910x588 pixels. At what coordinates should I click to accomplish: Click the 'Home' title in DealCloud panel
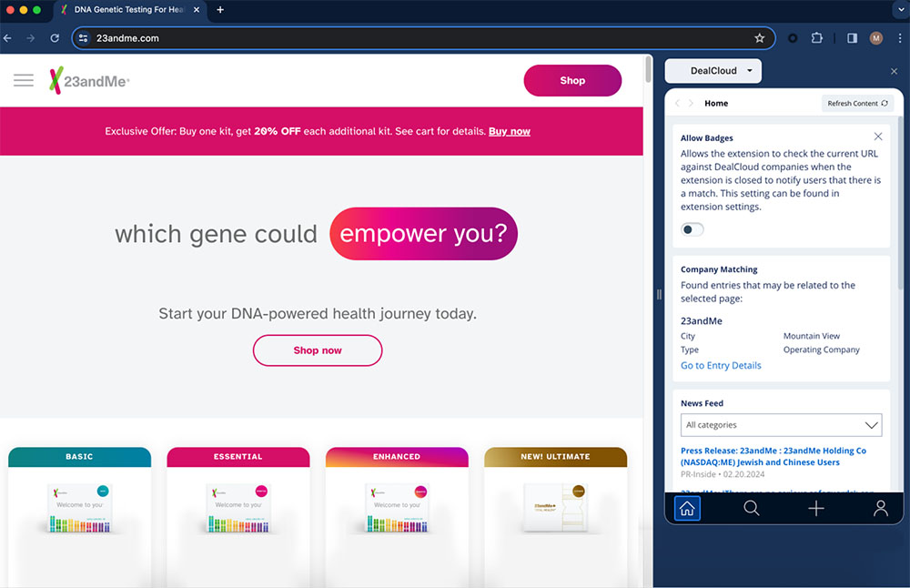tap(716, 104)
